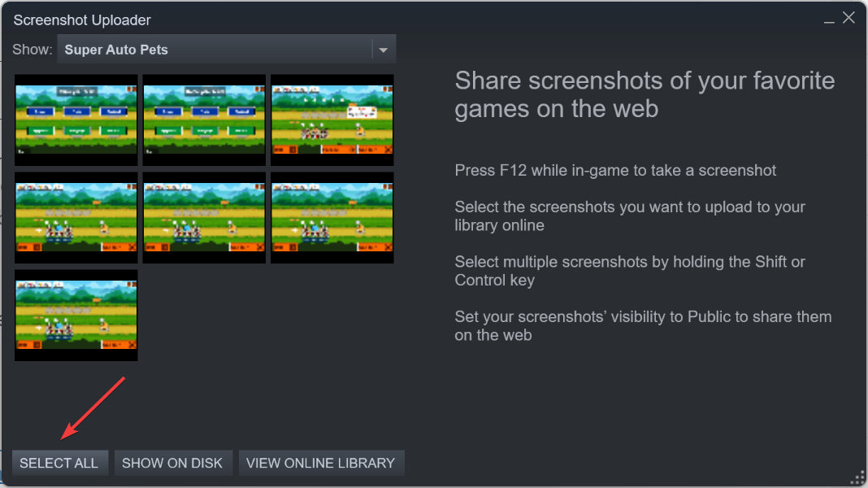Click the SELECT ALL button
The width and height of the screenshot is (868, 488).
pyautogui.click(x=59, y=463)
